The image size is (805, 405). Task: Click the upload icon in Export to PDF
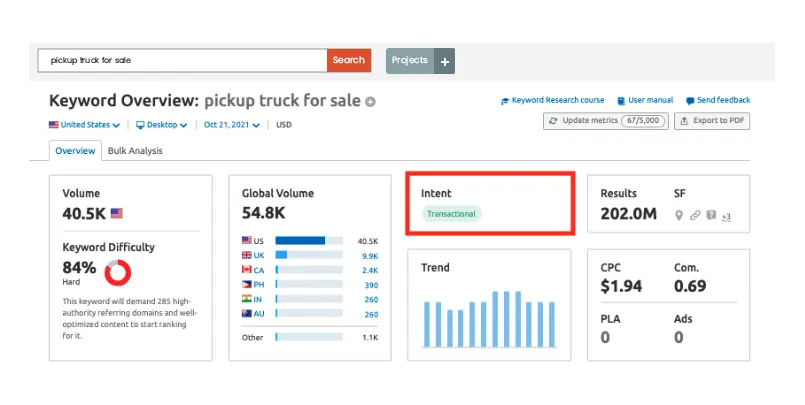(x=684, y=121)
